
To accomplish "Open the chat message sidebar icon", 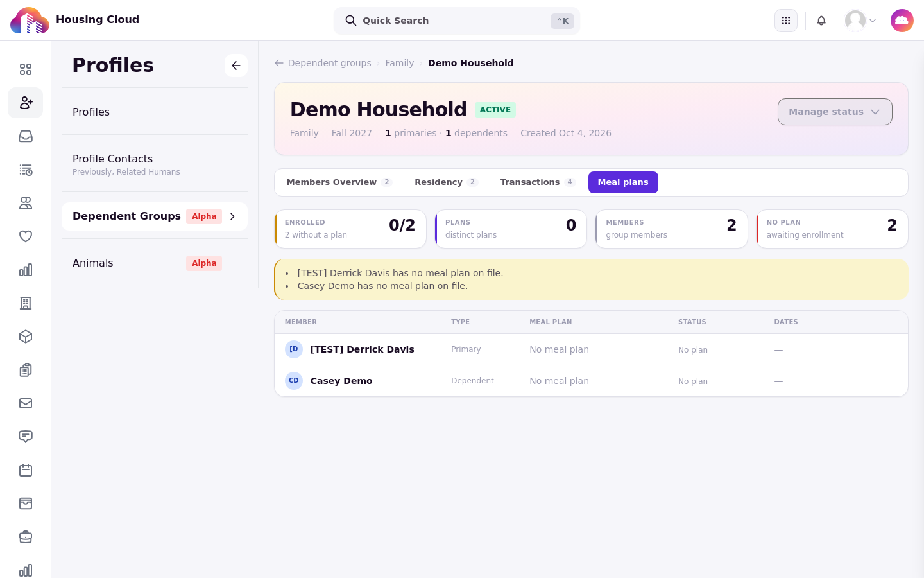I will [26, 437].
